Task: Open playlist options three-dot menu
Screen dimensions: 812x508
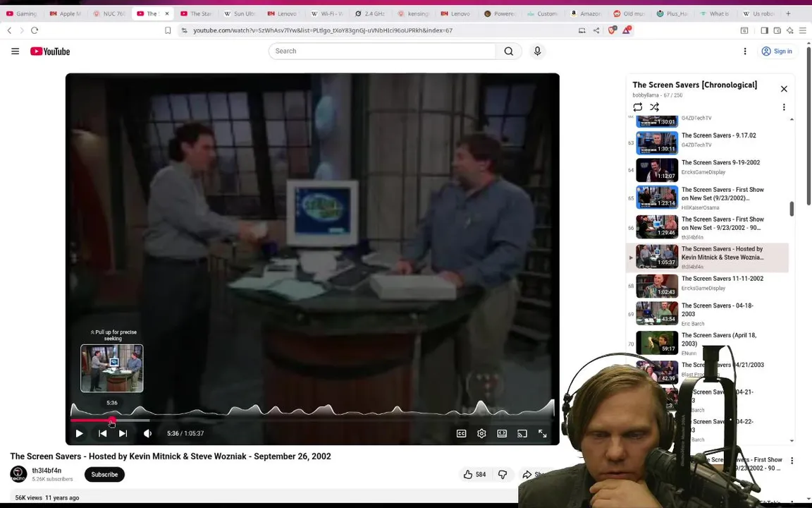Action: pos(784,107)
